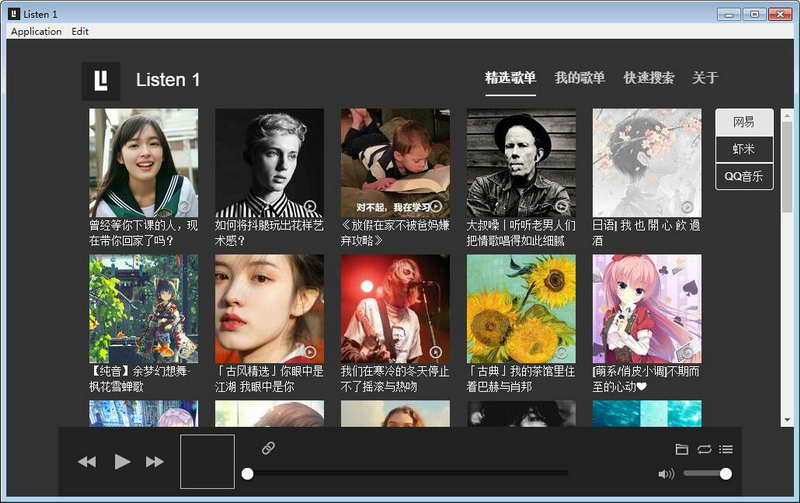Image resolution: width=800 pixels, height=503 pixels.
Task: Click title [萌系/俏皮小调]不期而至的心动
Action: pyautogui.click(x=646, y=379)
